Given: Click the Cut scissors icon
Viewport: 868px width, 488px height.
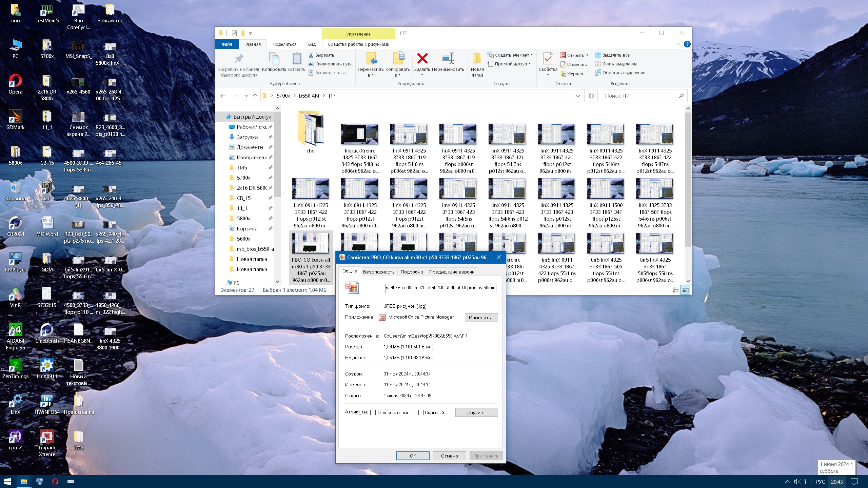Looking at the screenshot, I should [311, 55].
